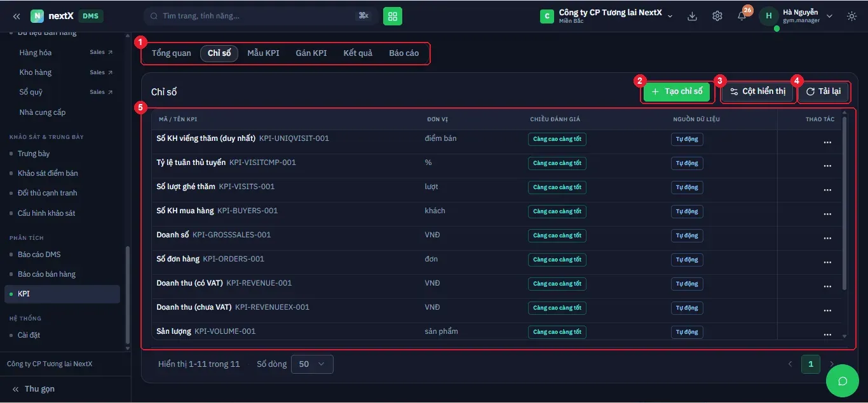Expand the company selector Công ty CP Tương lai NextX
Viewport: 868px width, 403px height.
606,16
